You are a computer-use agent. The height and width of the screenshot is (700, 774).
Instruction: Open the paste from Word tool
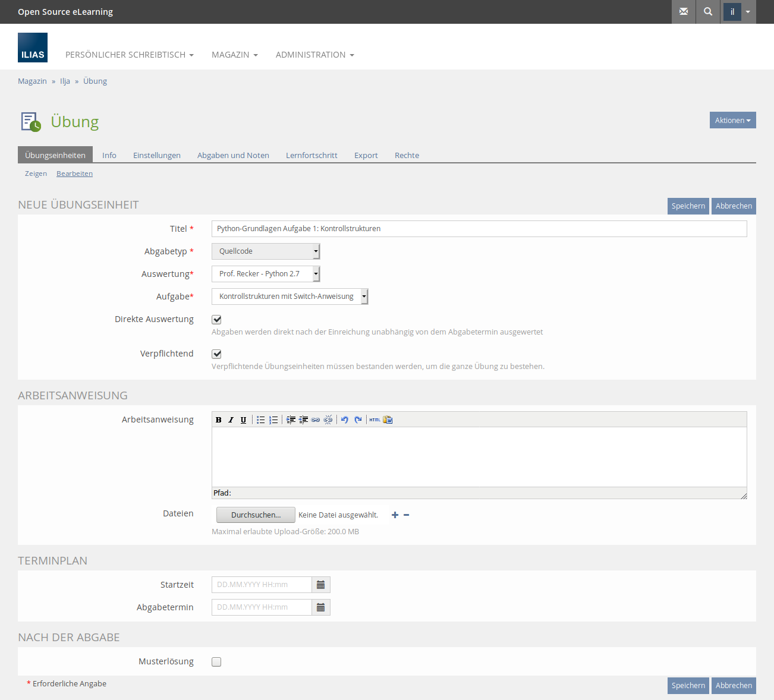pos(388,420)
